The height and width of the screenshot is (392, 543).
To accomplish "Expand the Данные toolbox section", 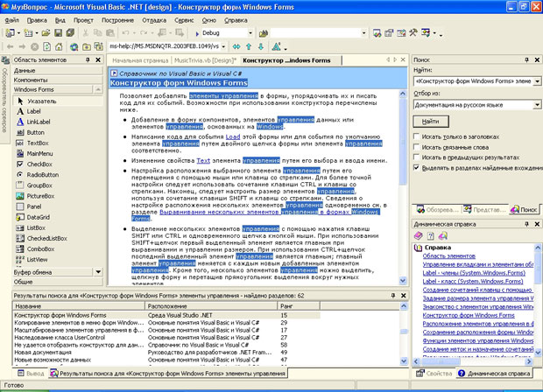I will click(x=58, y=70).
